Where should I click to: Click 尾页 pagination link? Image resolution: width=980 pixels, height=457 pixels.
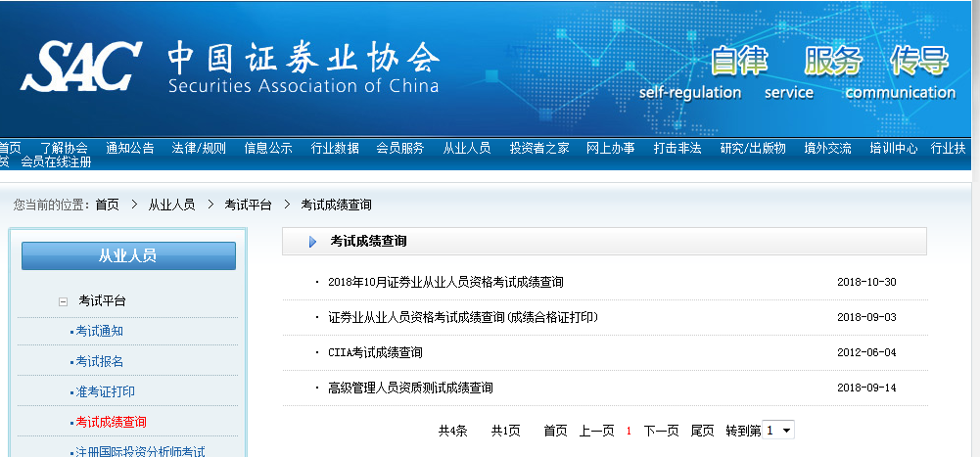tap(703, 431)
